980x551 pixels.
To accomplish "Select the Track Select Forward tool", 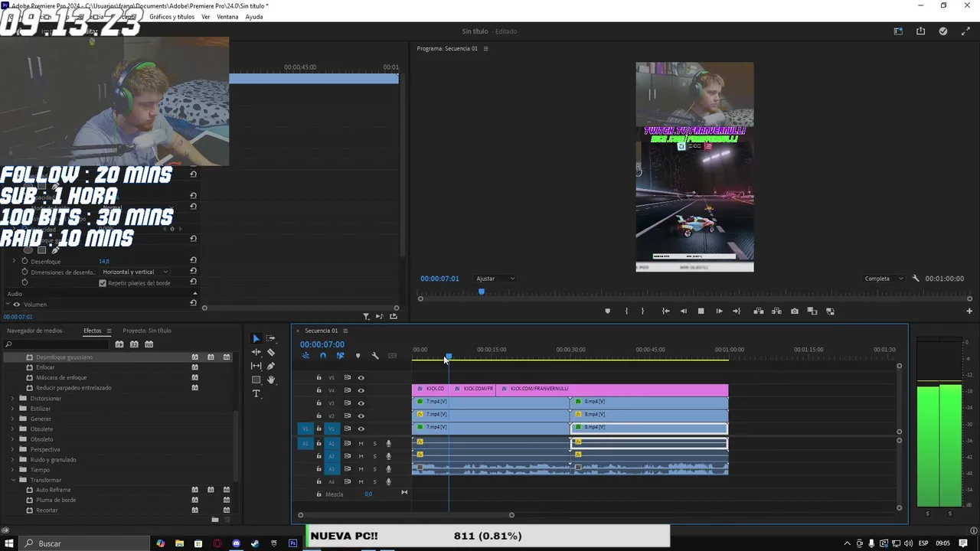I will (270, 338).
